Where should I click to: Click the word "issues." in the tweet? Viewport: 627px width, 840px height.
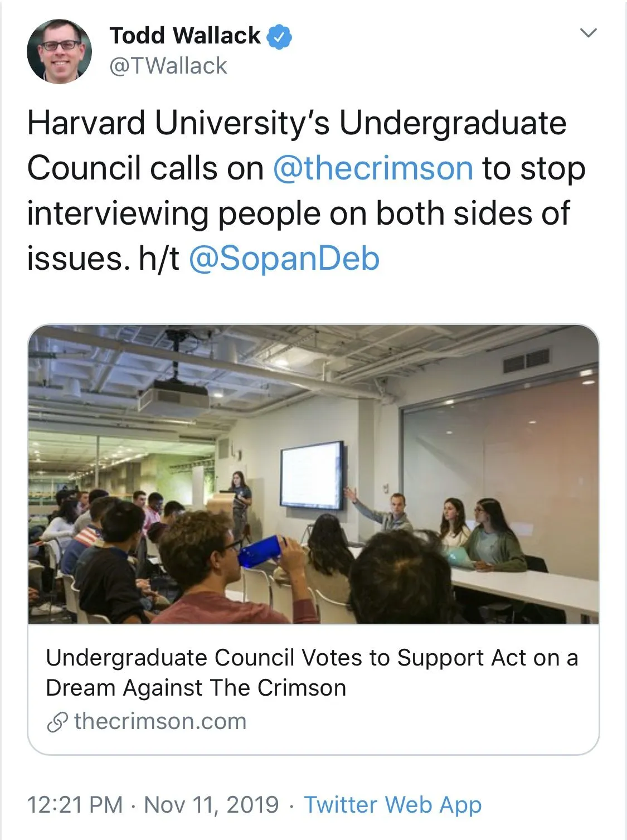[75, 259]
